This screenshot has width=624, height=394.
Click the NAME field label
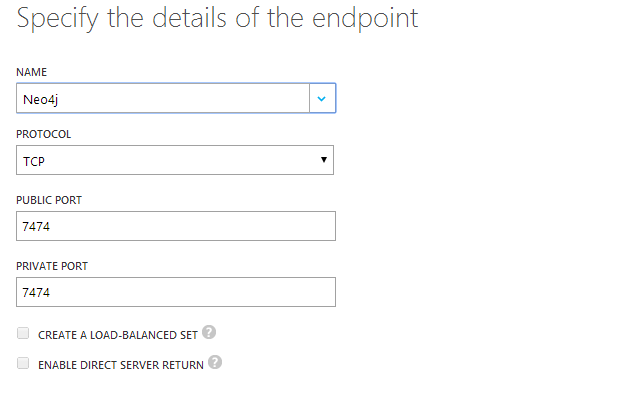point(31,72)
